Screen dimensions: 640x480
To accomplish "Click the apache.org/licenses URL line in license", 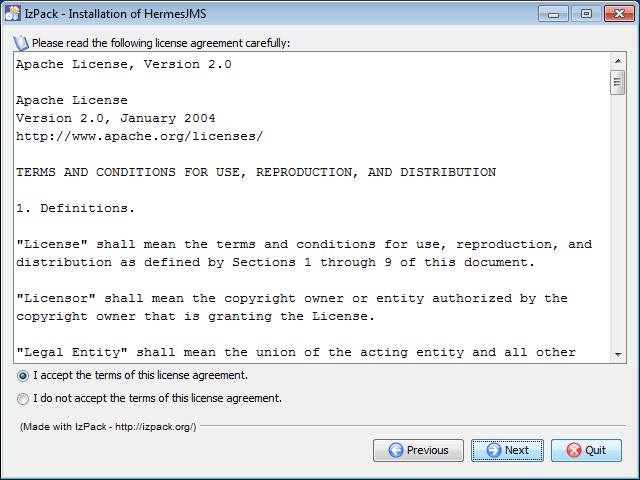I will point(140,136).
